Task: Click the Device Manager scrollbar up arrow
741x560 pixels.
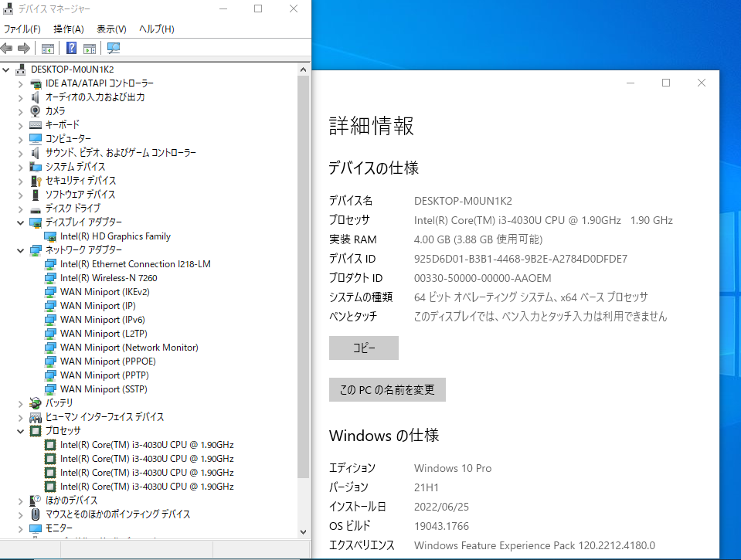Action: pyautogui.click(x=304, y=70)
